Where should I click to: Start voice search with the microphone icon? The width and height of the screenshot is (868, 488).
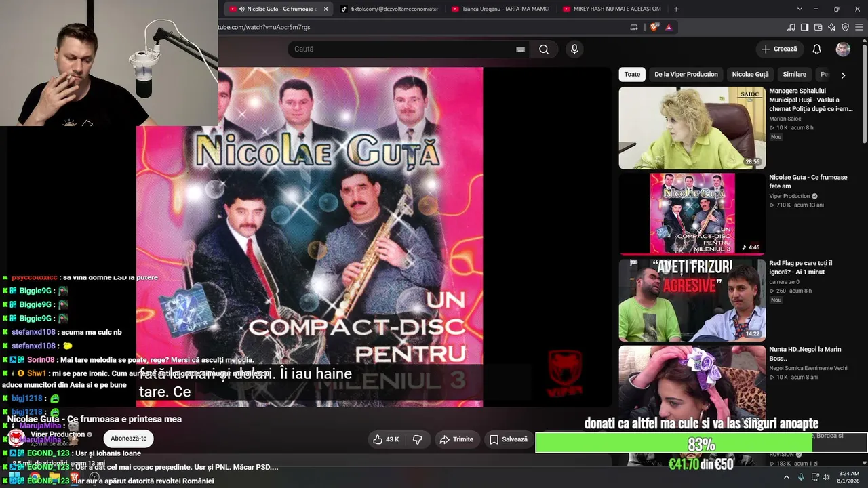(574, 49)
